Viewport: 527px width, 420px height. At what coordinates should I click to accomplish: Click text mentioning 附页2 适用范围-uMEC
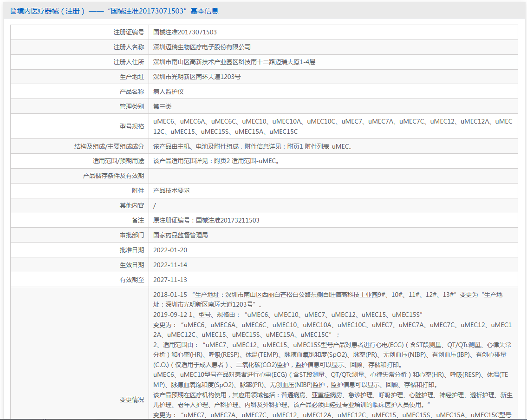pos(216,161)
